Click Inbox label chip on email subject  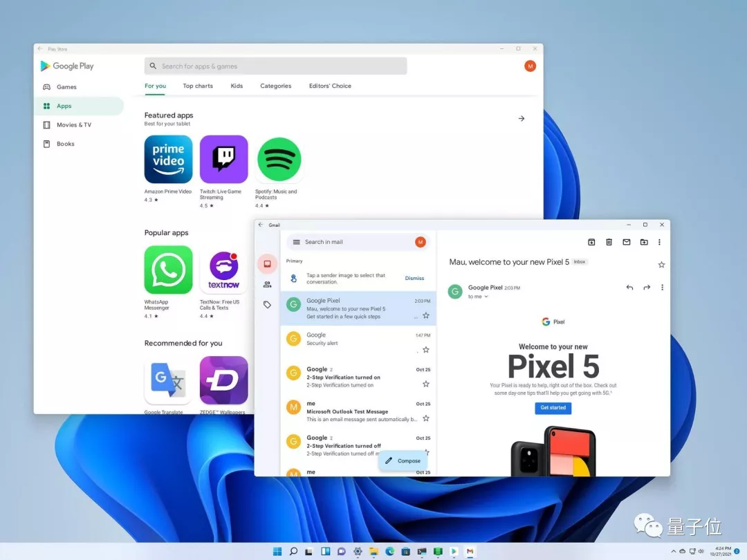click(x=580, y=262)
